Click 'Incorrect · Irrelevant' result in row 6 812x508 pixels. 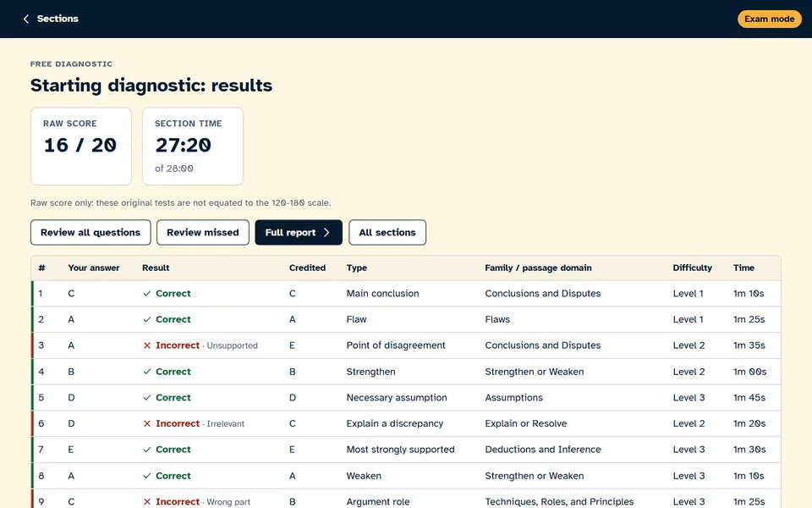(x=194, y=423)
